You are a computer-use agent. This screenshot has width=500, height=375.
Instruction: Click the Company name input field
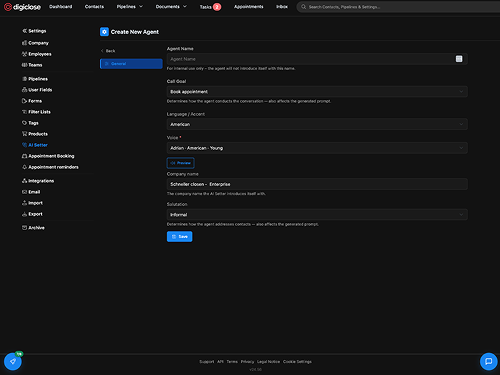tap(317, 184)
